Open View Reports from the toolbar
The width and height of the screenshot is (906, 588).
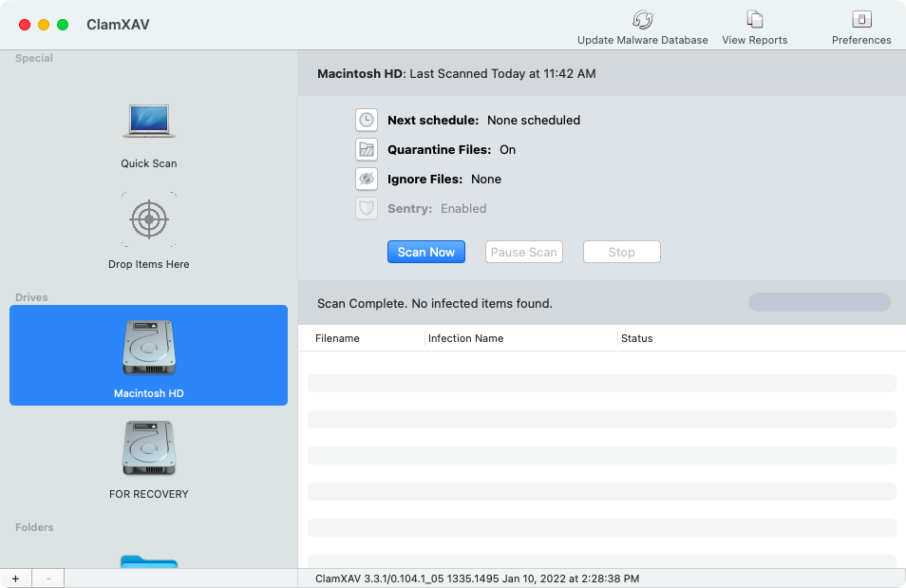(x=755, y=20)
